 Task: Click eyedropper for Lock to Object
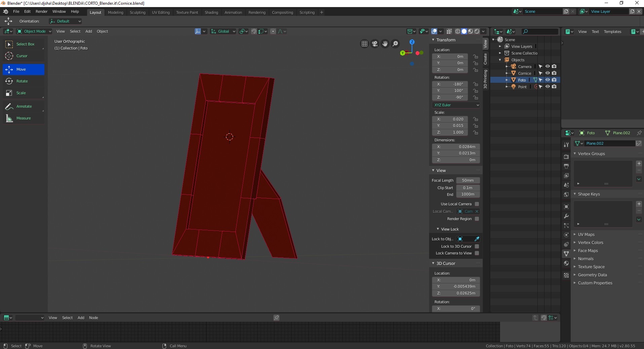point(477,239)
